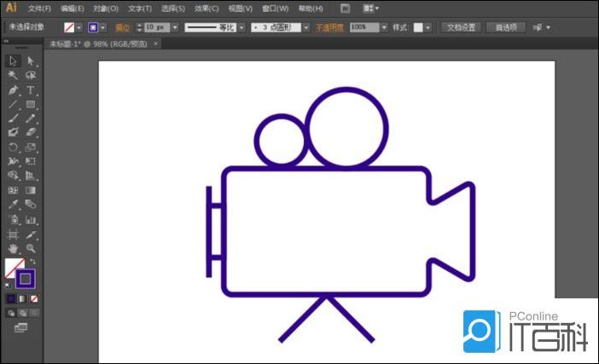Open the 文字(T) menu
The width and height of the screenshot is (599, 364).
[140, 8]
